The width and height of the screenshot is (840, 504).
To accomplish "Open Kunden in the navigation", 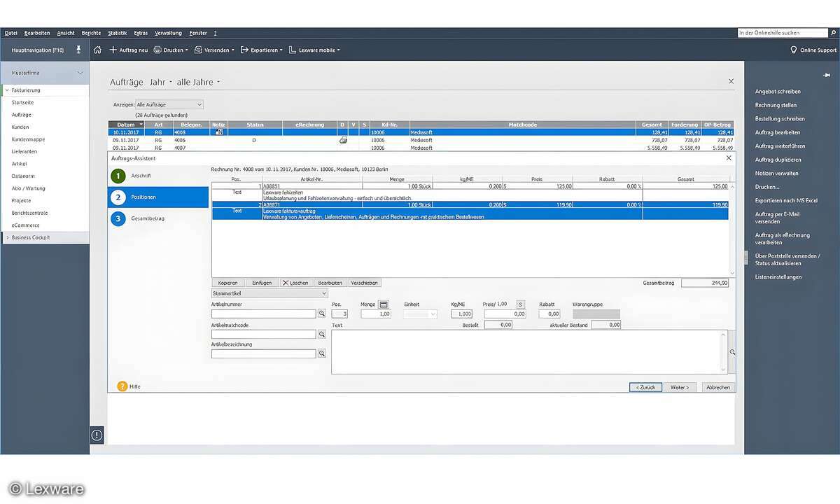I will (20, 127).
